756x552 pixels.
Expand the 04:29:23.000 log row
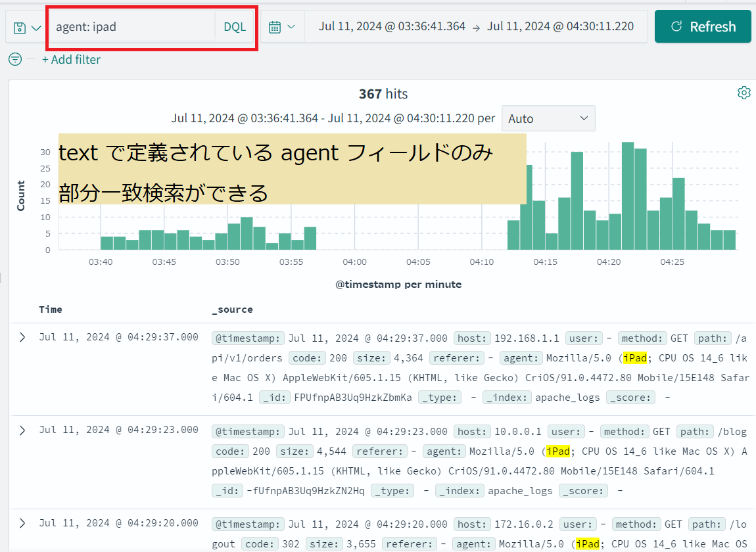(22, 430)
